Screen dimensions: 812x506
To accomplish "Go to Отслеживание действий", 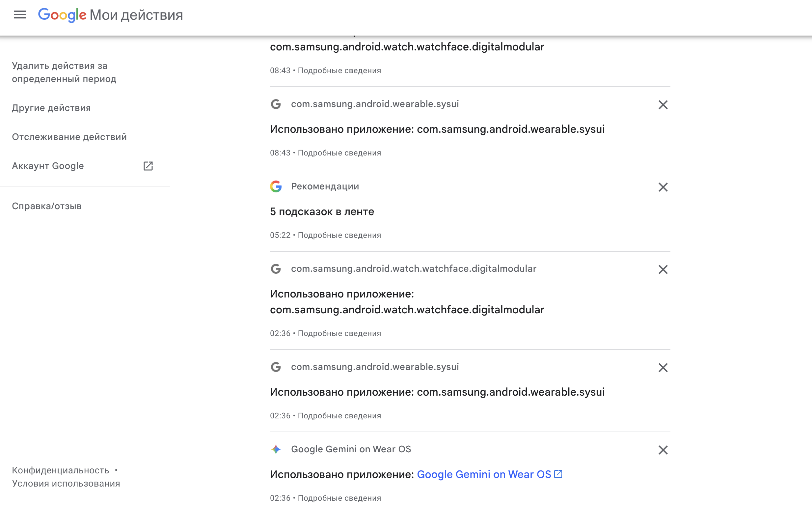I will point(69,137).
